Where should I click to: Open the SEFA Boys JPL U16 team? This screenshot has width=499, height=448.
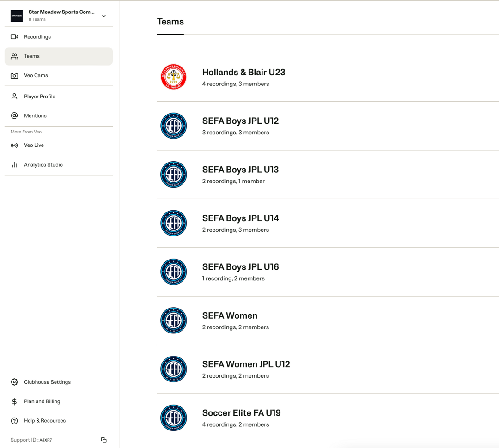tap(240, 266)
